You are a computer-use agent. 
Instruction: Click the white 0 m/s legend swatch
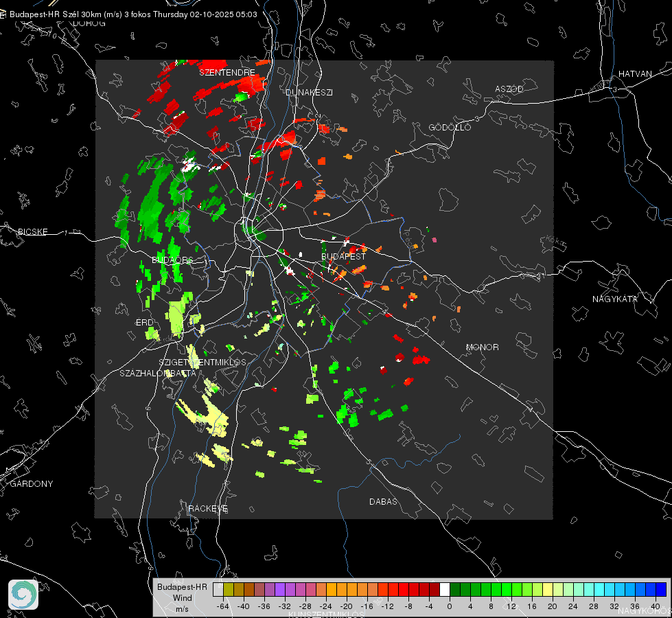[445, 589]
